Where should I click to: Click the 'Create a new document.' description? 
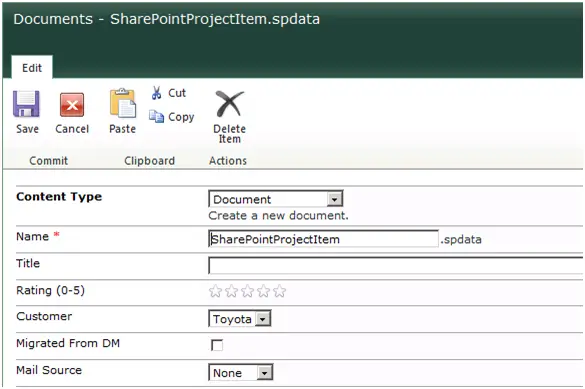[278, 216]
